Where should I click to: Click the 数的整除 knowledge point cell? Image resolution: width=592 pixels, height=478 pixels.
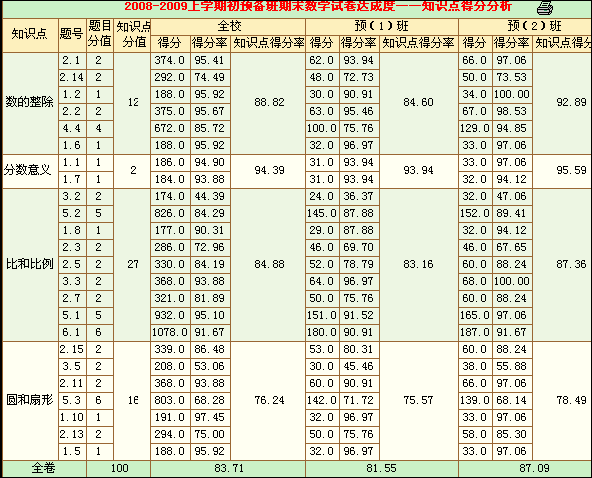coord(30,103)
